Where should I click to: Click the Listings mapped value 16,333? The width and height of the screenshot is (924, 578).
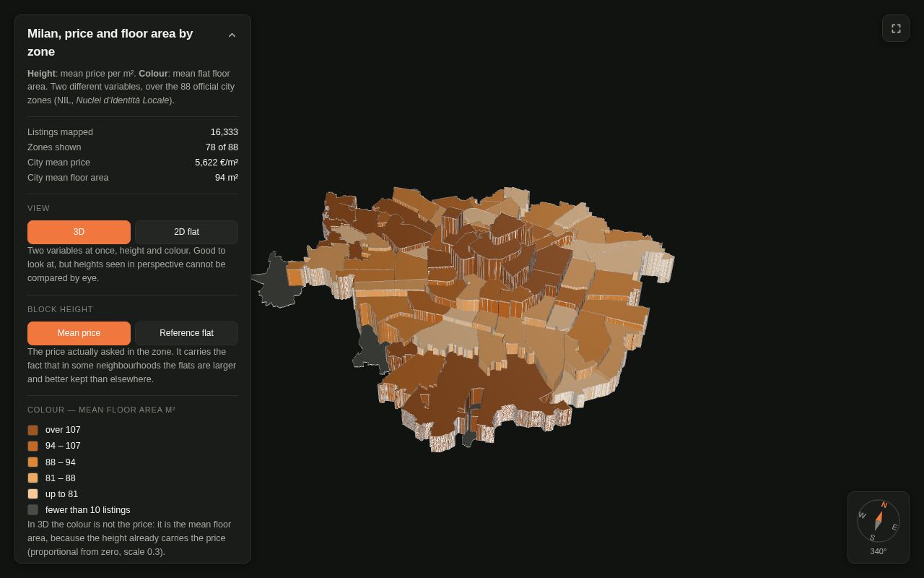click(225, 132)
